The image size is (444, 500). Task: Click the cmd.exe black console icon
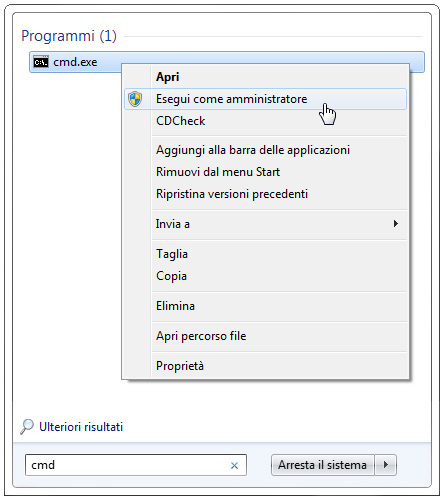(x=41, y=62)
